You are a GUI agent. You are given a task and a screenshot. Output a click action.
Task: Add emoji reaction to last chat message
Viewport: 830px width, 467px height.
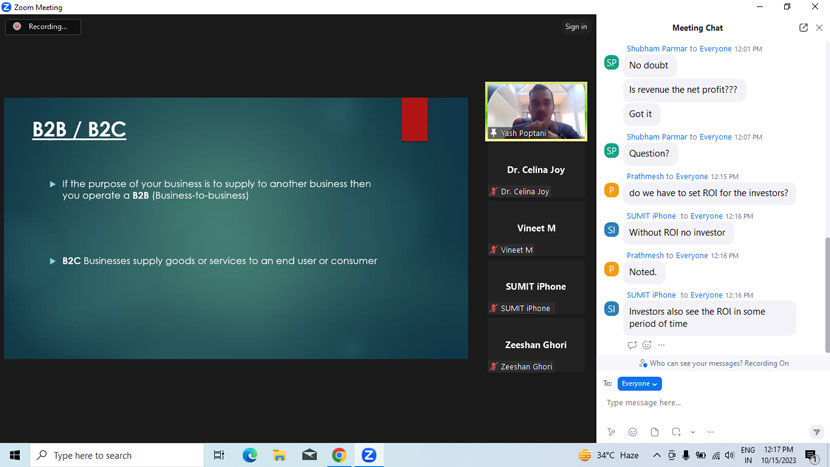(647, 345)
